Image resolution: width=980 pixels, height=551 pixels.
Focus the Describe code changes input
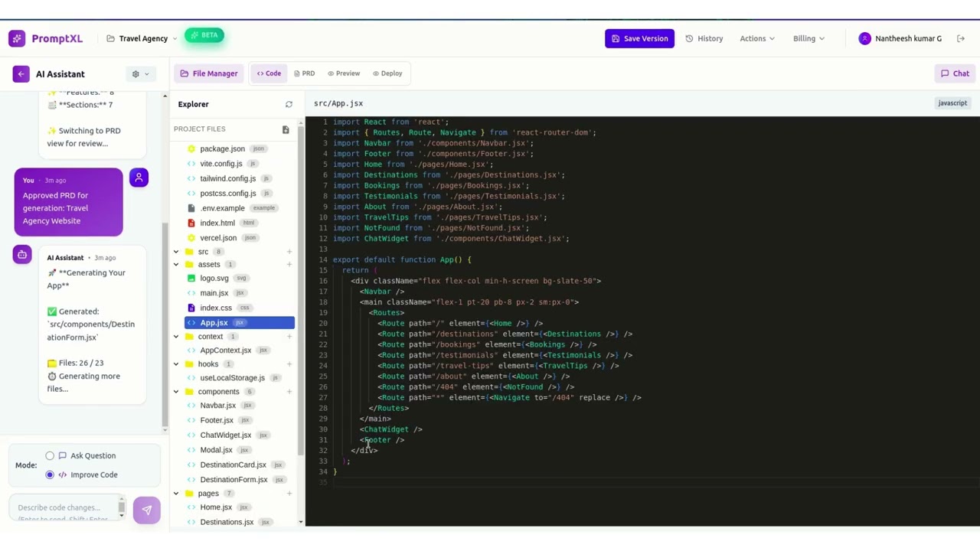click(x=64, y=507)
